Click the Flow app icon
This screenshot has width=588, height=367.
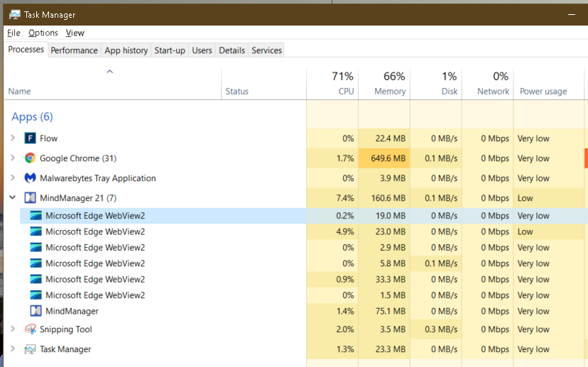click(x=31, y=138)
